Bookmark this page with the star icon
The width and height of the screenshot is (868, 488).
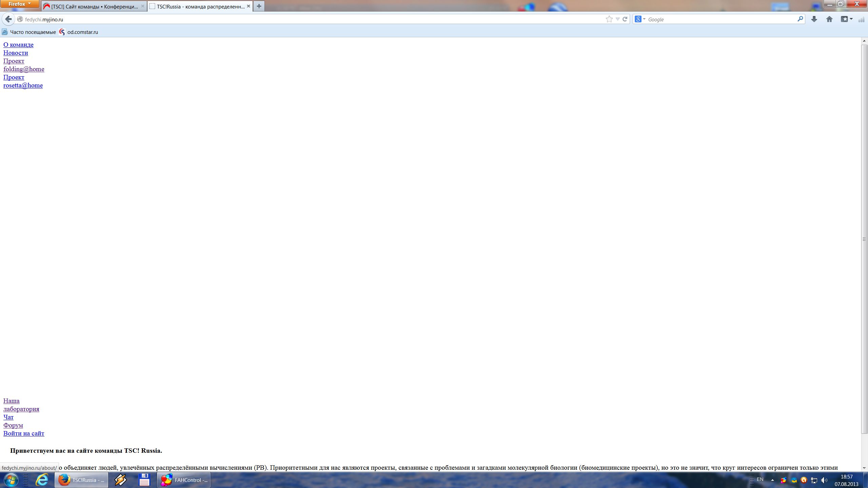coord(609,19)
